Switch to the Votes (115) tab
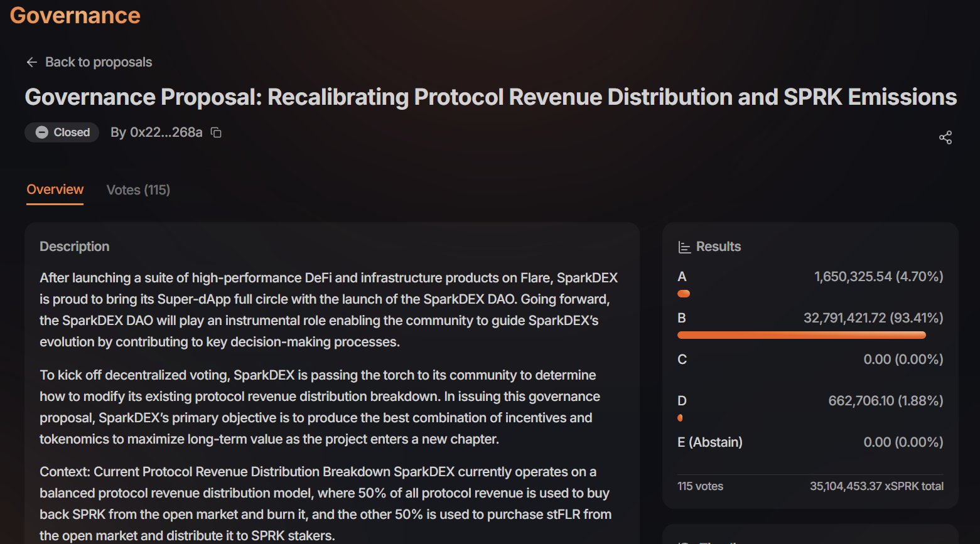 coord(138,189)
